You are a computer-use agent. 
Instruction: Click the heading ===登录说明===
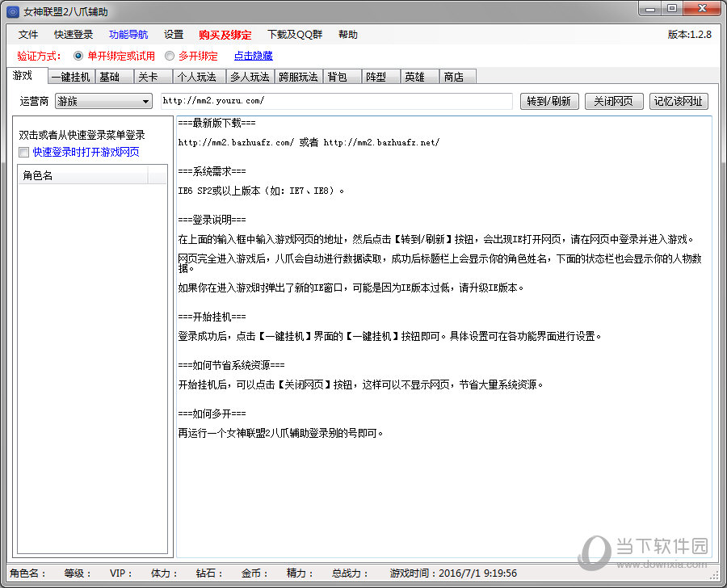click(x=212, y=220)
